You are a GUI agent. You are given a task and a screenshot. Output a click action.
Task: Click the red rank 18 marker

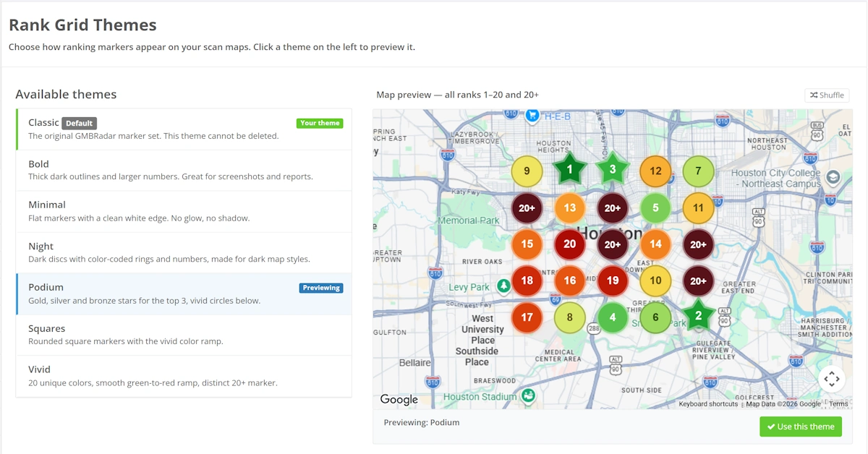tap(527, 280)
